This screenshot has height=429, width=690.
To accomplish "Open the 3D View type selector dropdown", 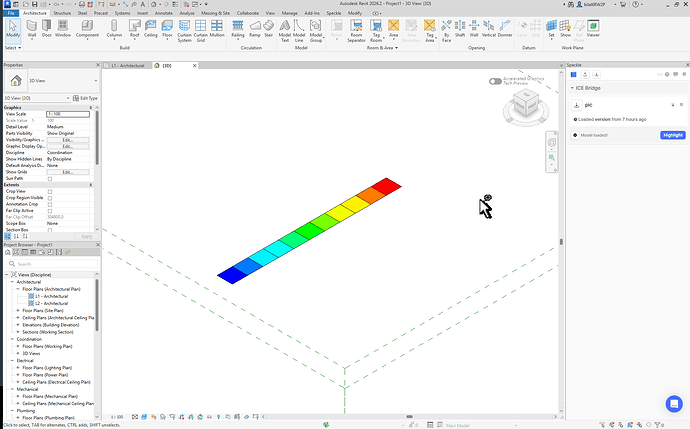I will (95, 81).
